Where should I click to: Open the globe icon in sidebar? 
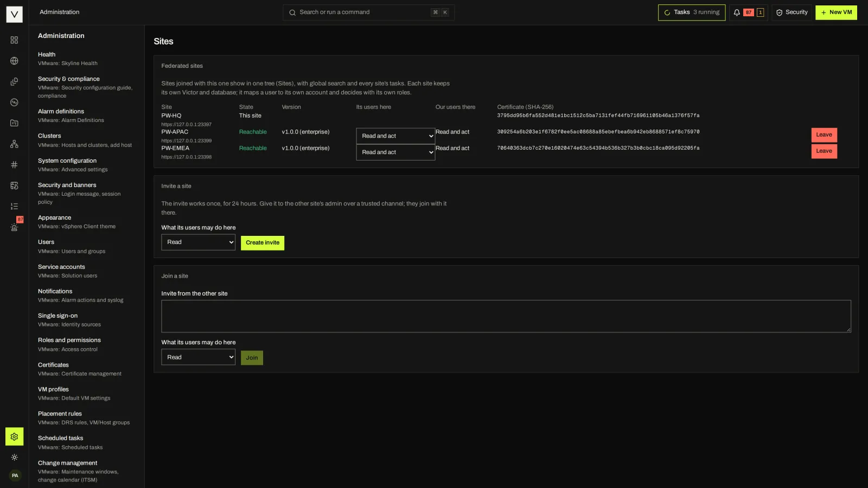click(x=14, y=61)
